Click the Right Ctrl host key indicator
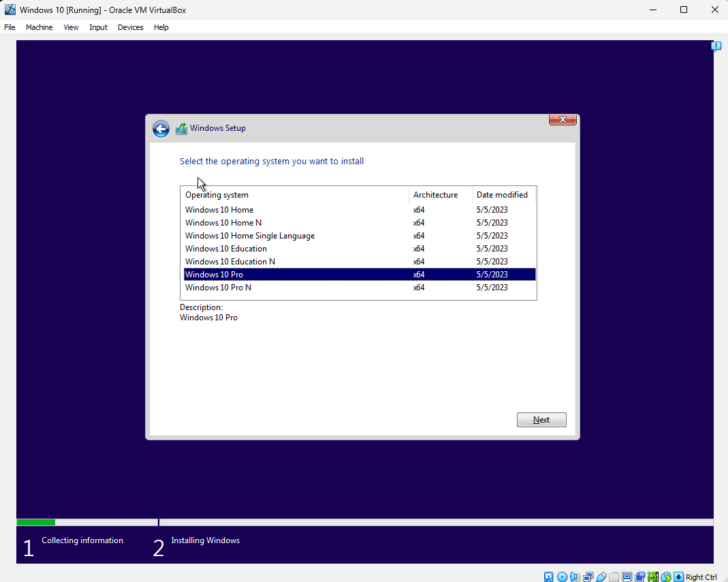The height and width of the screenshot is (582, 728). tap(701, 577)
